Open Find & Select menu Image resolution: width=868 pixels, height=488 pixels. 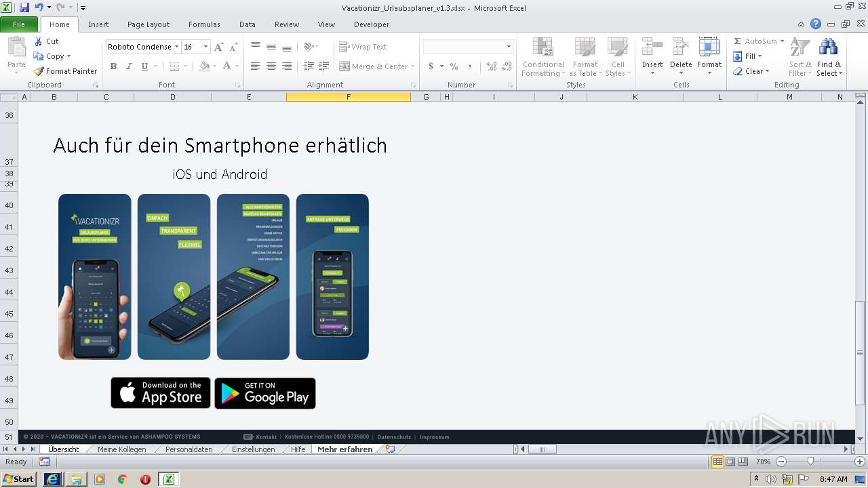click(829, 57)
